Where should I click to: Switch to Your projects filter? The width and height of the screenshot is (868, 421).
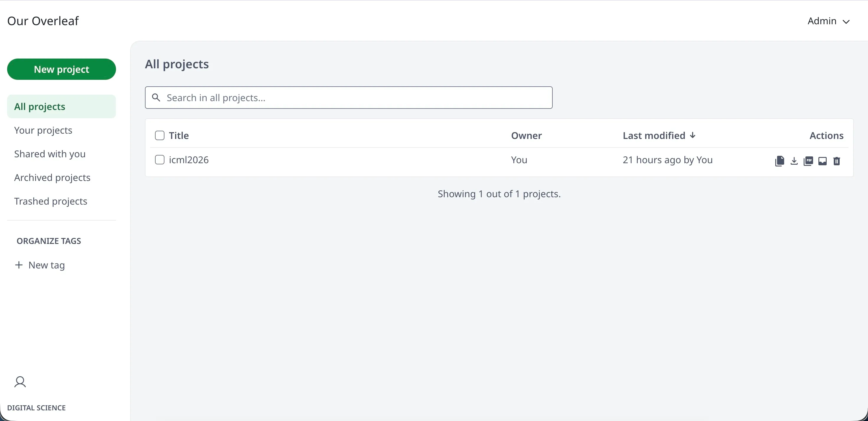tap(43, 130)
